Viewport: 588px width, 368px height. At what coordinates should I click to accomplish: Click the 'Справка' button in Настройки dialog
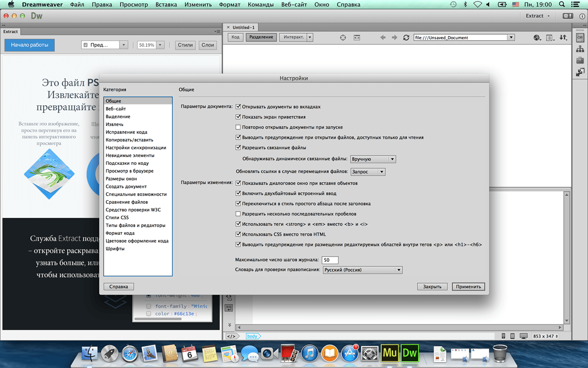click(119, 287)
